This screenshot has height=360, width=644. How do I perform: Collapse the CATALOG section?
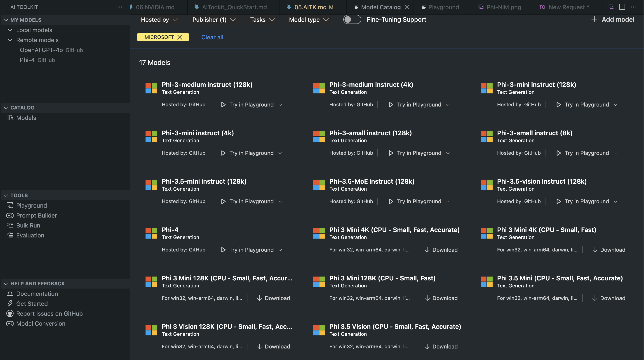(x=6, y=108)
